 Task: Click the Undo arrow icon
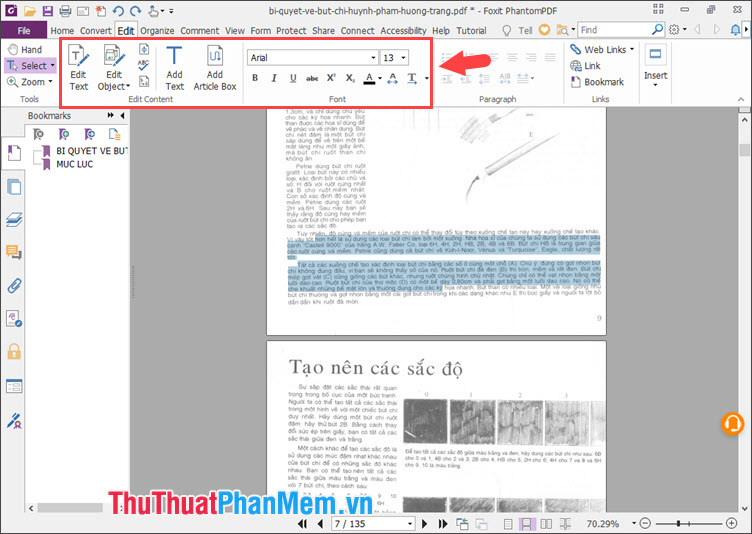click(118, 10)
